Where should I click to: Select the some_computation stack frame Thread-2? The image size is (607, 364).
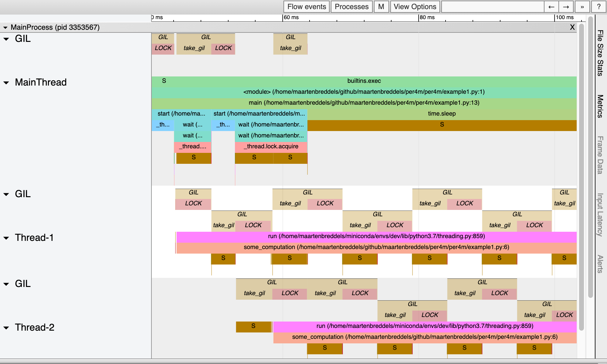[x=425, y=337]
